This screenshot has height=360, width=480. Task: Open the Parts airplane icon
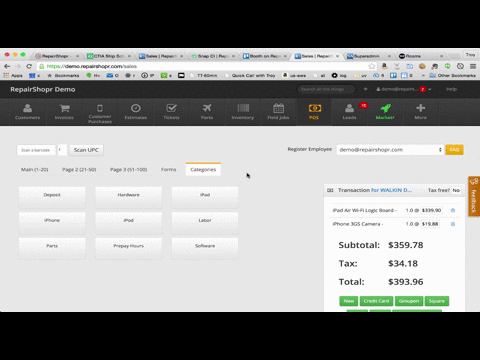(x=207, y=108)
